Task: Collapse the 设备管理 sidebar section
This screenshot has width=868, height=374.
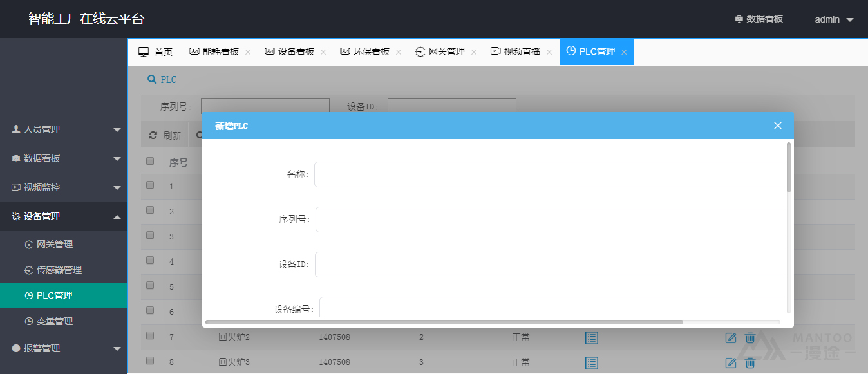Action: tap(64, 216)
